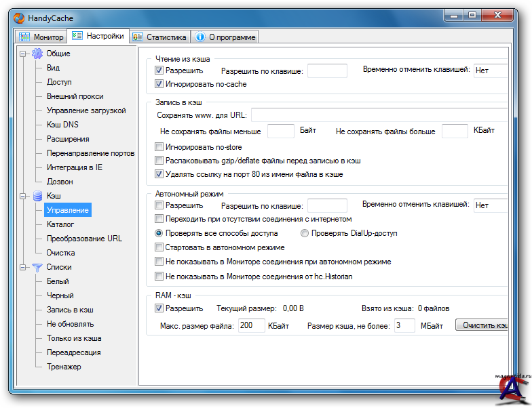This screenshot has height=408, width=532.
Task: Click the Сохранять www. для URL field
Action: point(379,115)
